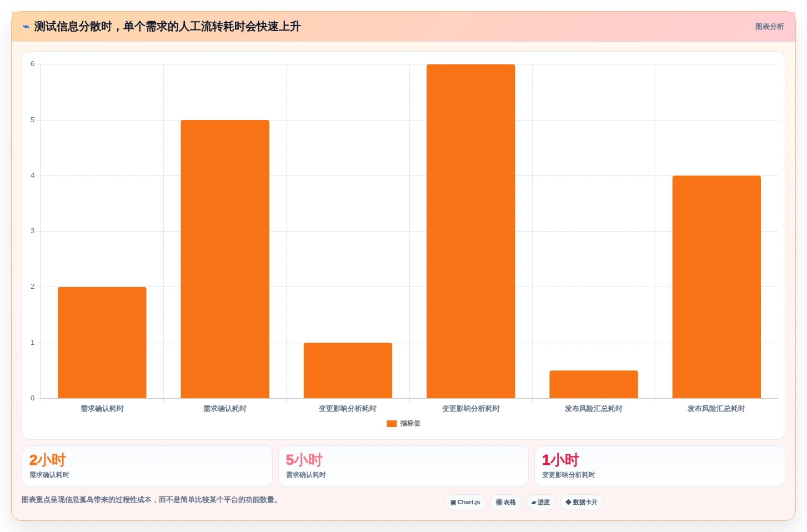Click the y-axis tick label 5
The image size is (807, 532).
(32, 120)
